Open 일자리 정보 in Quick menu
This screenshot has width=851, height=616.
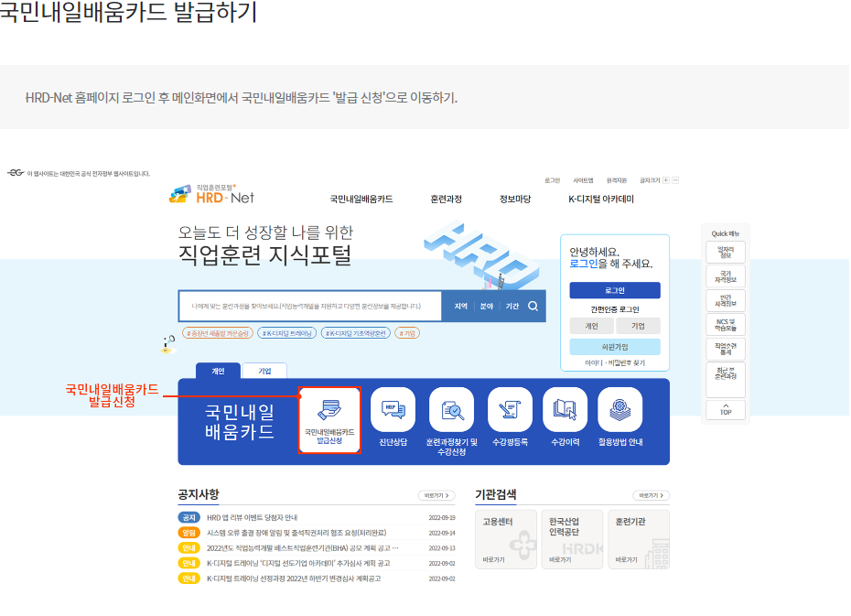pyautogui.click(x=726, y=253)
